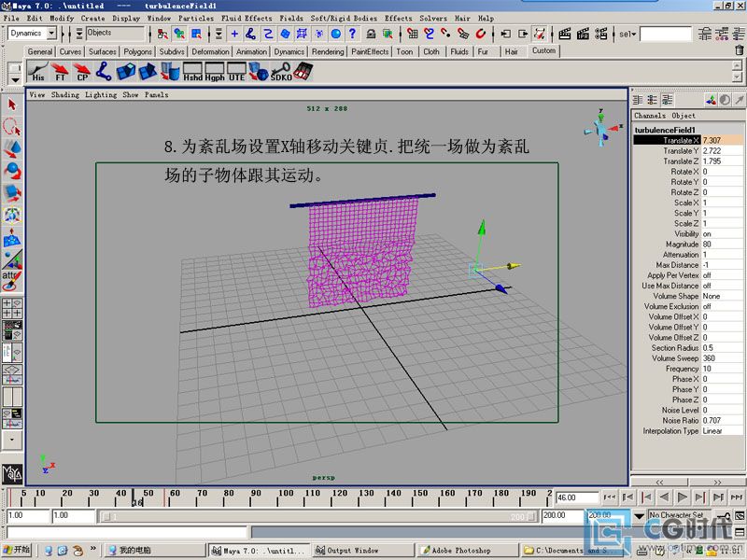Click the IPR render icon

[583, 34]
